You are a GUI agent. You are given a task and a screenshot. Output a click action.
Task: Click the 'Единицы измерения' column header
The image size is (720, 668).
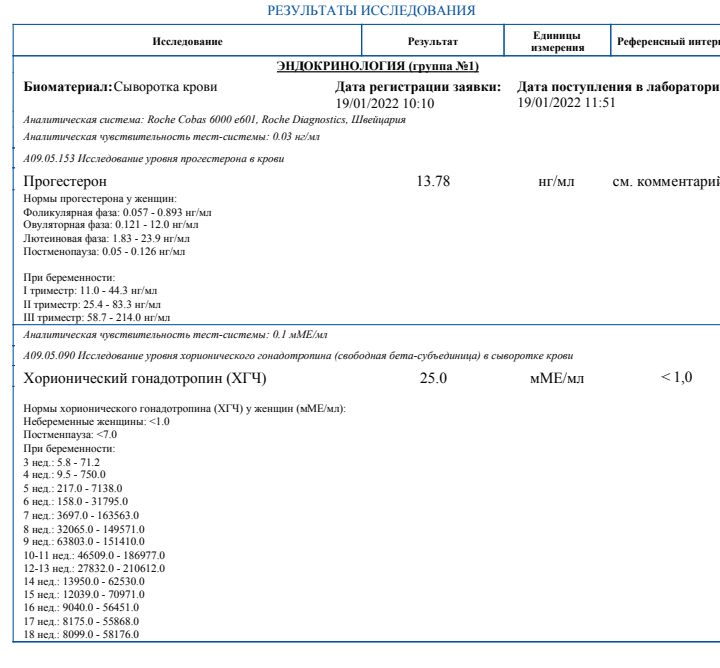click(x=558, y=41)
